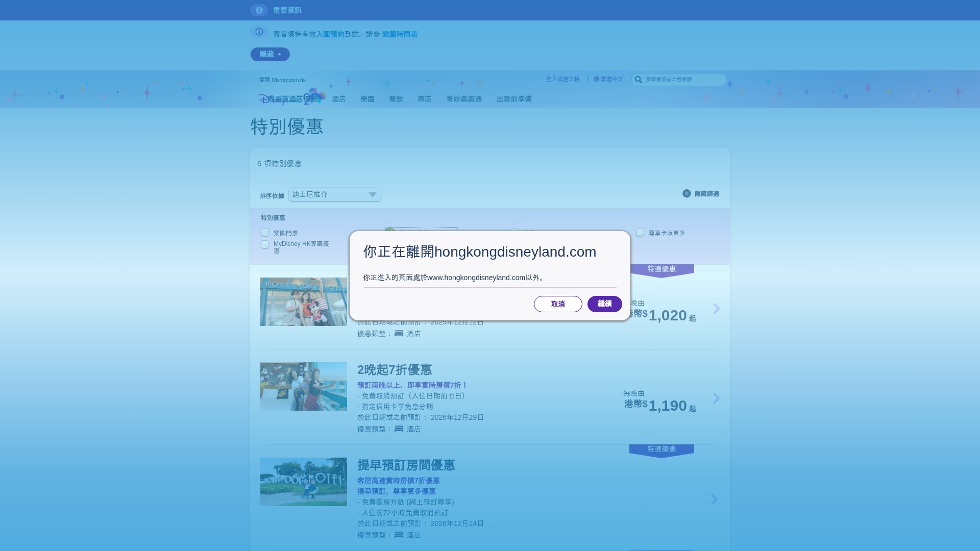Click the info icon beside the park reservation notice
980x551 pixels.
tap(259, 32)
